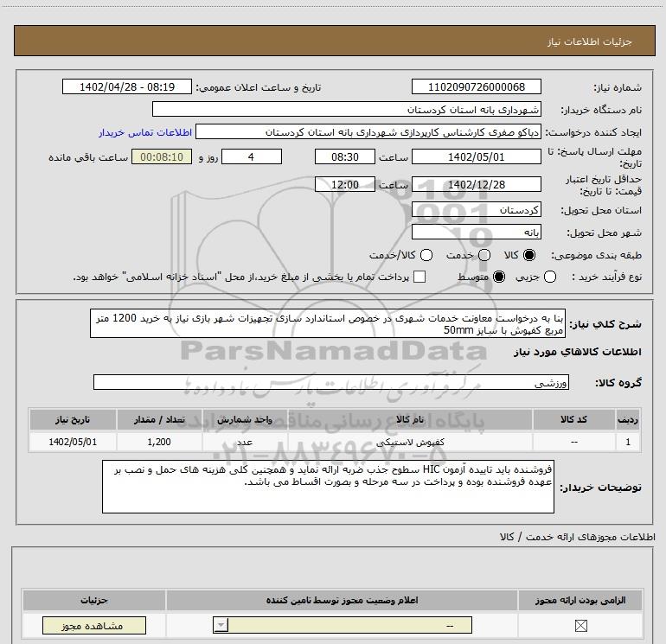Click the buyer organization name field
The image size is (666, 644).
click(347, 109)
